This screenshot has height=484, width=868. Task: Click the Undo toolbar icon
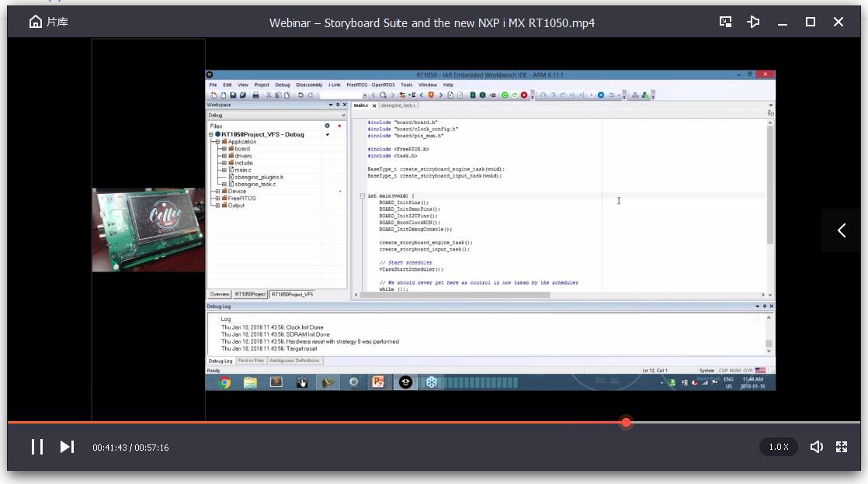(300, 95)
